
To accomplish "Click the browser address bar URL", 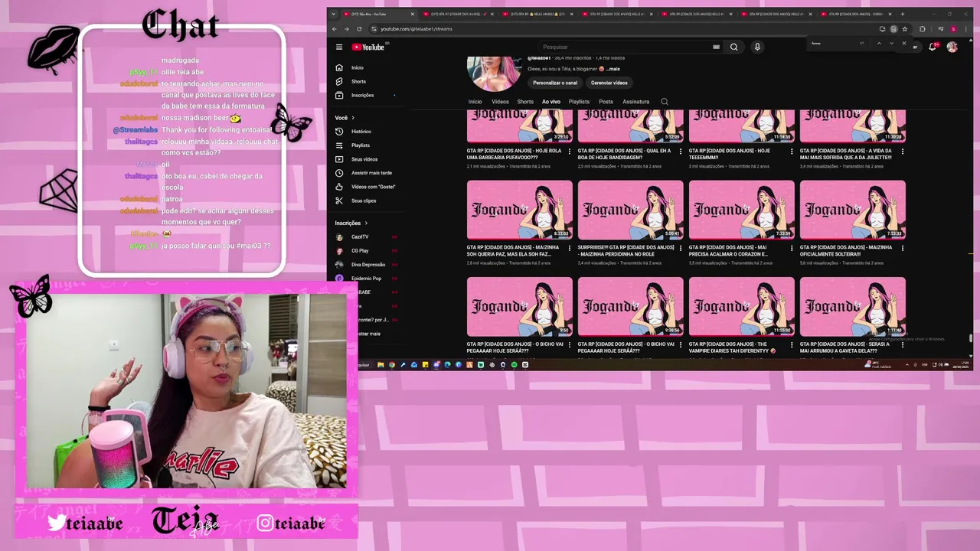I will click(416, 29).
